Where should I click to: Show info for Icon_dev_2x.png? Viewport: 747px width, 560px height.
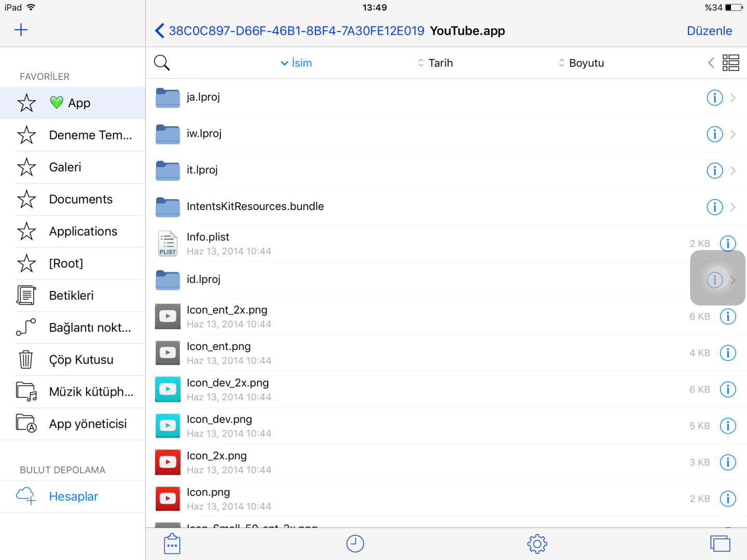tap(728, 389)
